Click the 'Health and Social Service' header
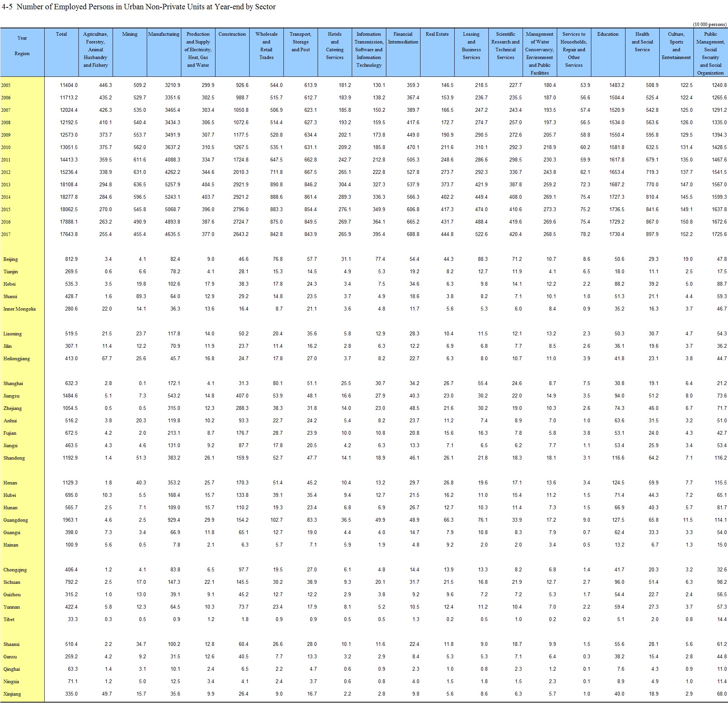Viewport: 728px width, 715px height. [x=642, y=42]
